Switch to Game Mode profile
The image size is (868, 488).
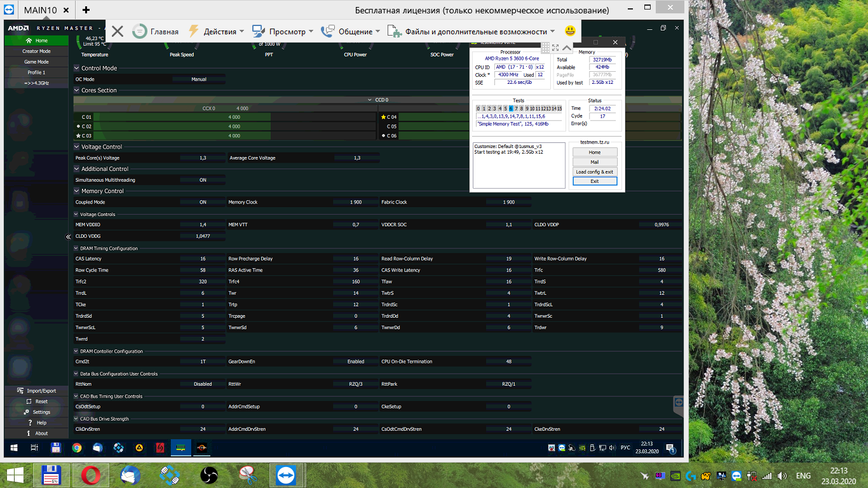36,62
